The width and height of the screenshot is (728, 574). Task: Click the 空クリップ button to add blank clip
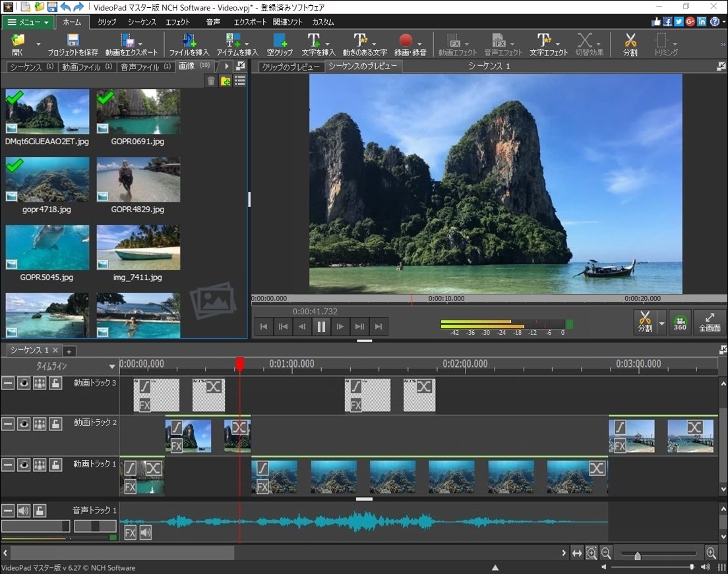coord(280,44)
